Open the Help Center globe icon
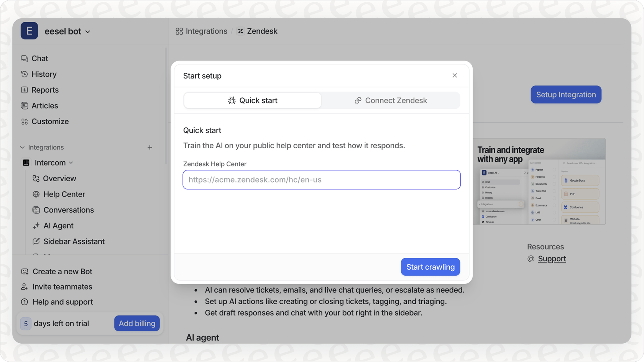Image resolution: width=644 pixels, height=362 pixels. point(36,194)
